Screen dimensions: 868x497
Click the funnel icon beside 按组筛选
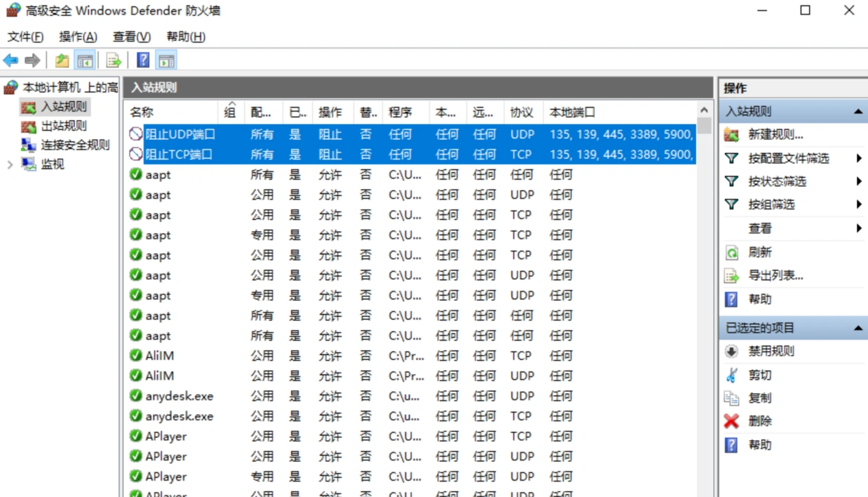click(732, 205)
